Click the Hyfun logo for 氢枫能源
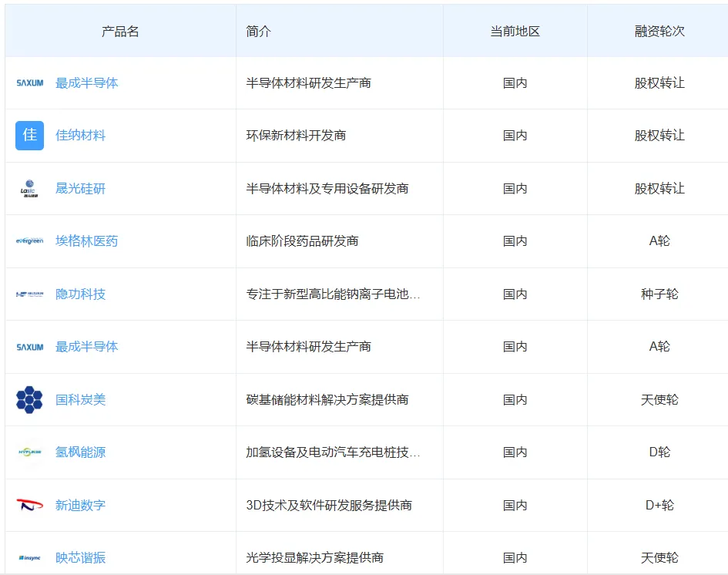 coord(30,452)
